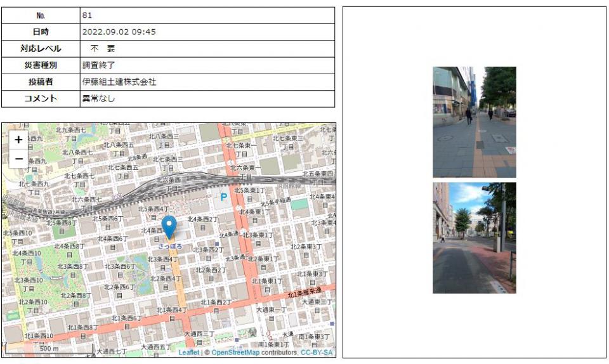Open the bottom street photo with trees
The height and width of the screenshot is (364, 609).
[474, 238]
